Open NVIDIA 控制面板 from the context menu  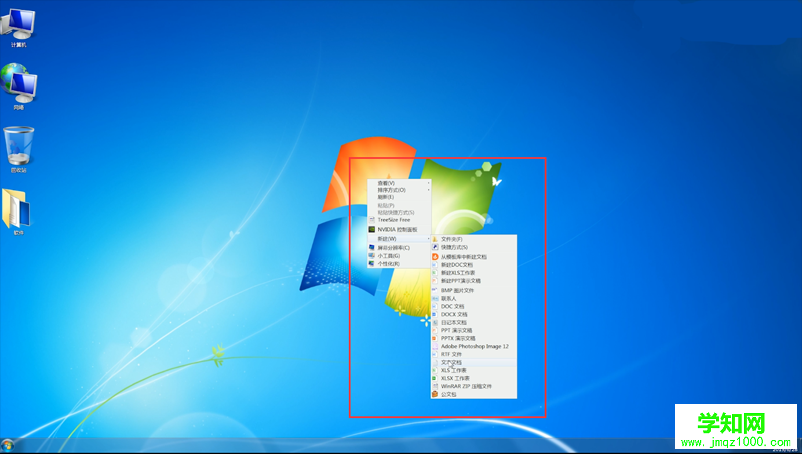[399, 230]
